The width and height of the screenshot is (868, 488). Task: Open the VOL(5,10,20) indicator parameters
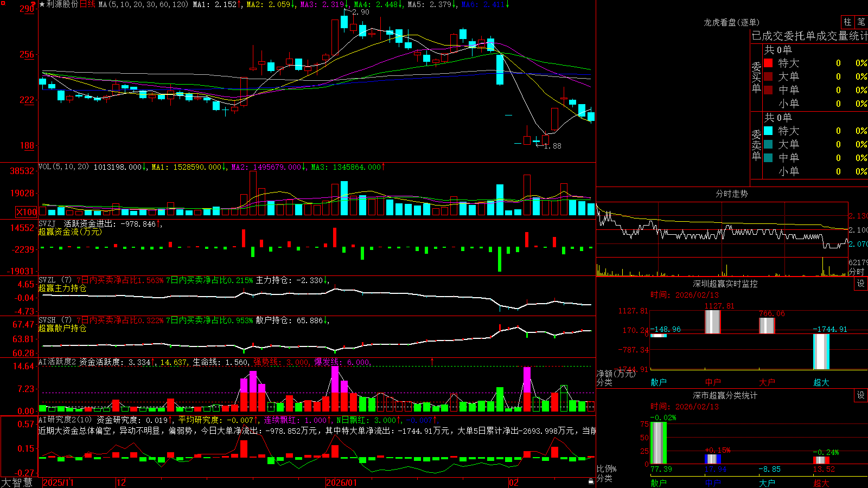(x=64, y=167)
